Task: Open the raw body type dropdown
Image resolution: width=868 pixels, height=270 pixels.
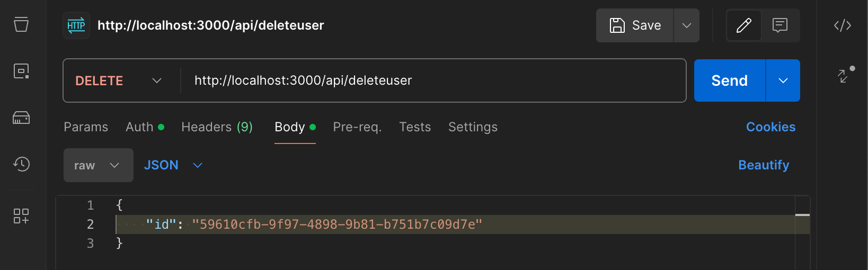Action: point(99,165)
